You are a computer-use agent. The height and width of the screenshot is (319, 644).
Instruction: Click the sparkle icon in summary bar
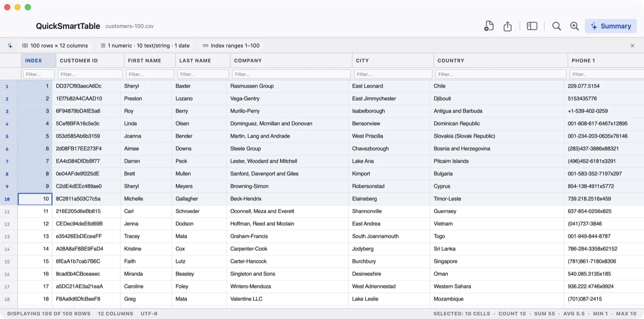point(10,45)
